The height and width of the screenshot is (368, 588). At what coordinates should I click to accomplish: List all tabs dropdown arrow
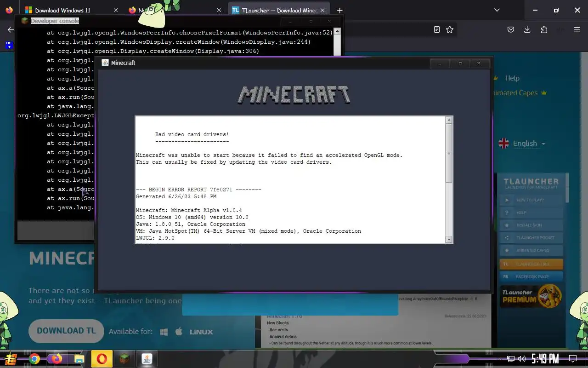tap(497, 10)
